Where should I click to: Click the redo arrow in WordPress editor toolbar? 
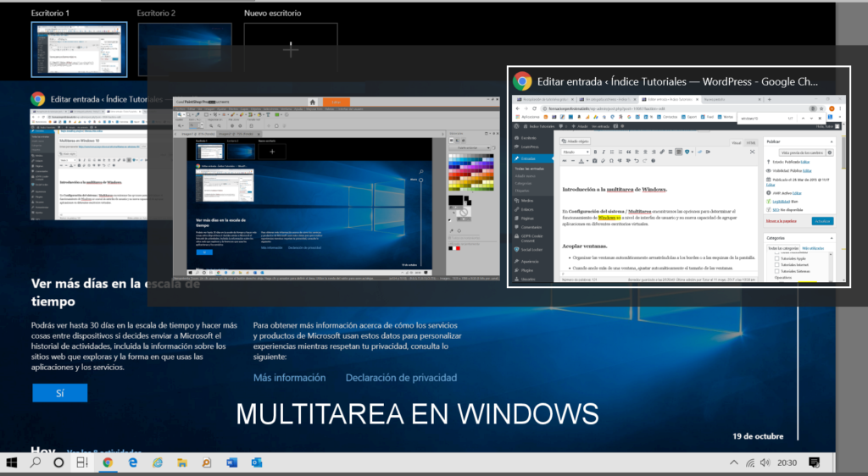click(645, 161)
